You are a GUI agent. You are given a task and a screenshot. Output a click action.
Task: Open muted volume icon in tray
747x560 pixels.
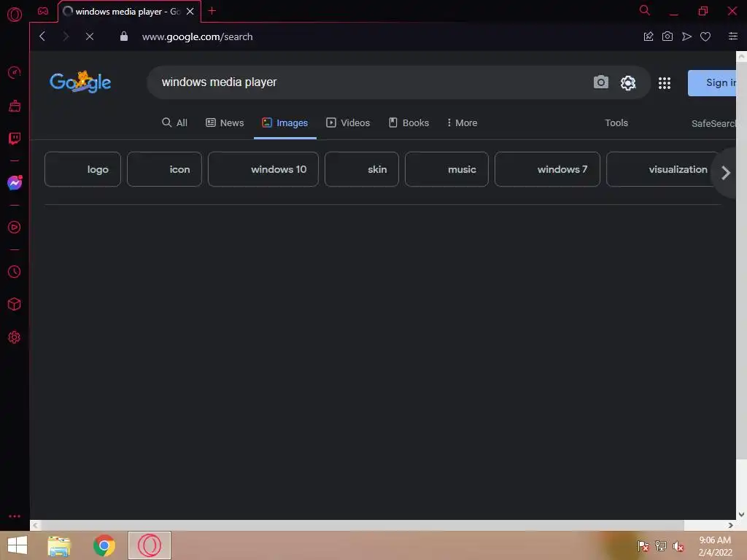[678, 546]
